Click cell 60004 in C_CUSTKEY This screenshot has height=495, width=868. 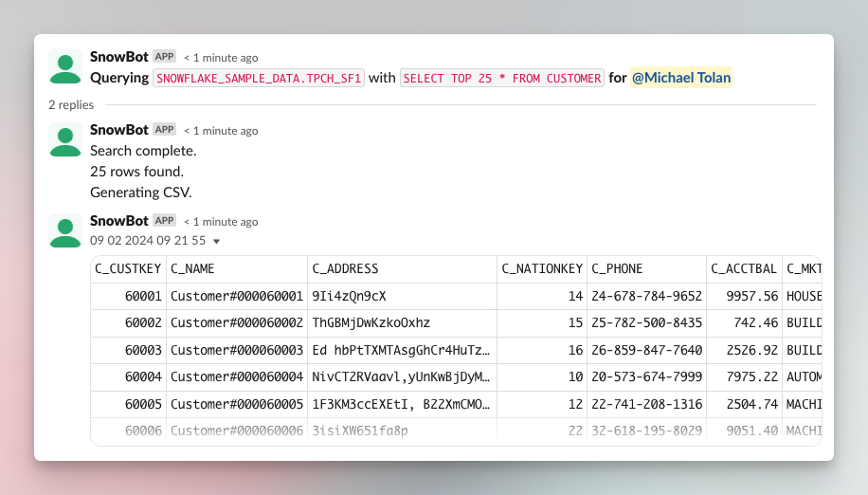[129, 377]
